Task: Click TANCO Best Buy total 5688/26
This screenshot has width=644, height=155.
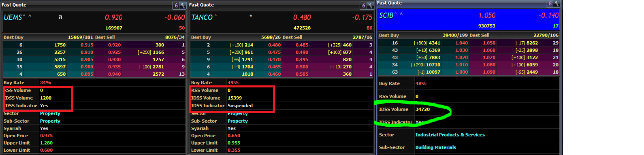Action: click(x=271, y=37)
